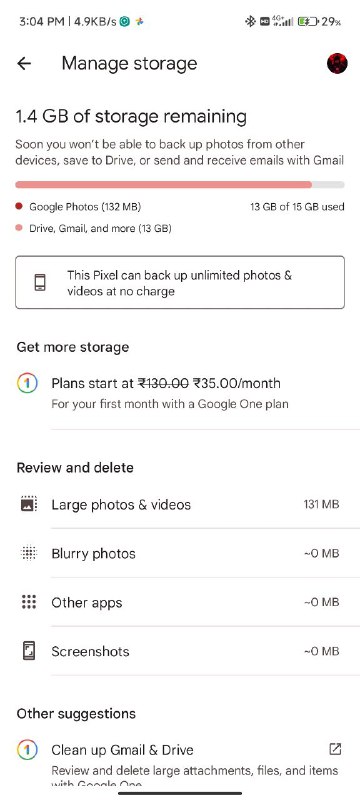The height and width of the screenshot is (800, 360).
Task: Tap the Screenshots phone icon
Action: pos(29,651)
